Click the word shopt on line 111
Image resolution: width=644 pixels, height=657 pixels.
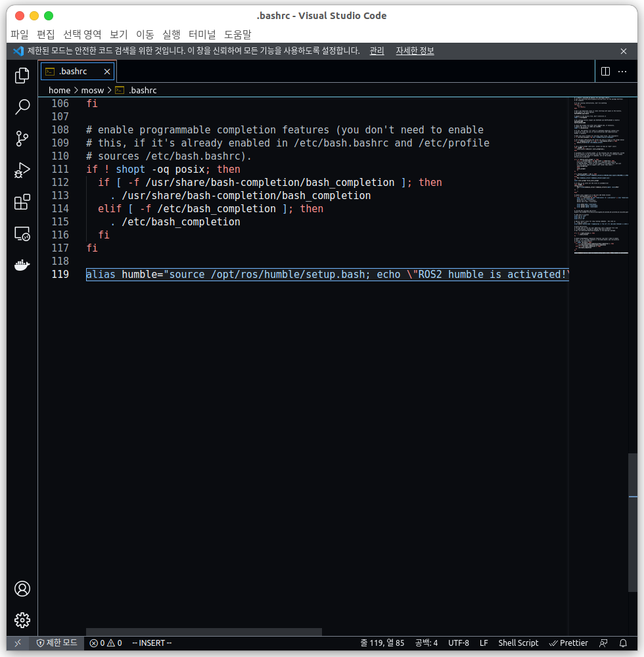130,170
